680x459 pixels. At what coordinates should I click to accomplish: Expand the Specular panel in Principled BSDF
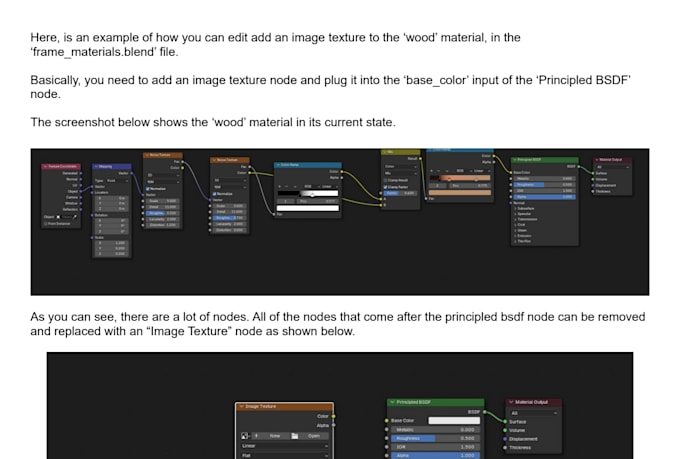(x=516, y=214)
